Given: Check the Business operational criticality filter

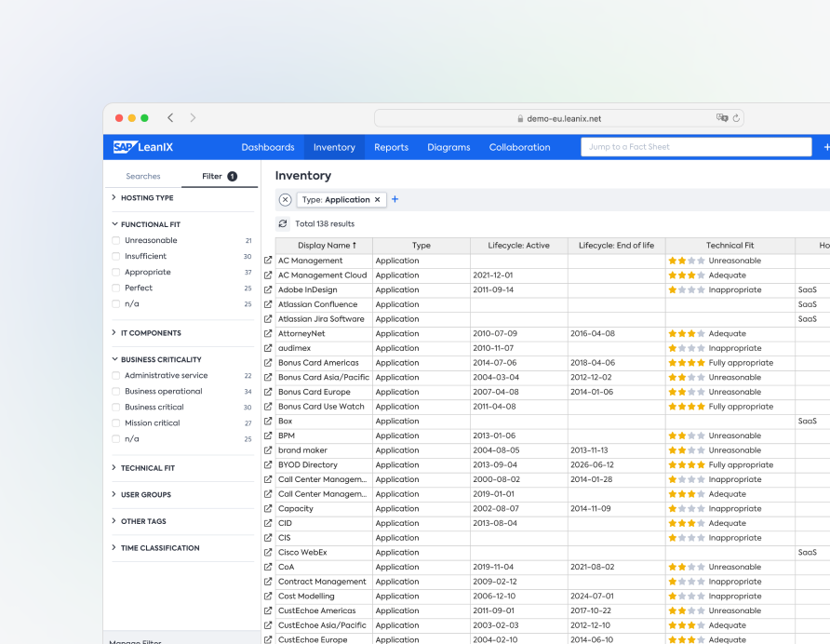Looking at the screenshot, I should point(116,391).
